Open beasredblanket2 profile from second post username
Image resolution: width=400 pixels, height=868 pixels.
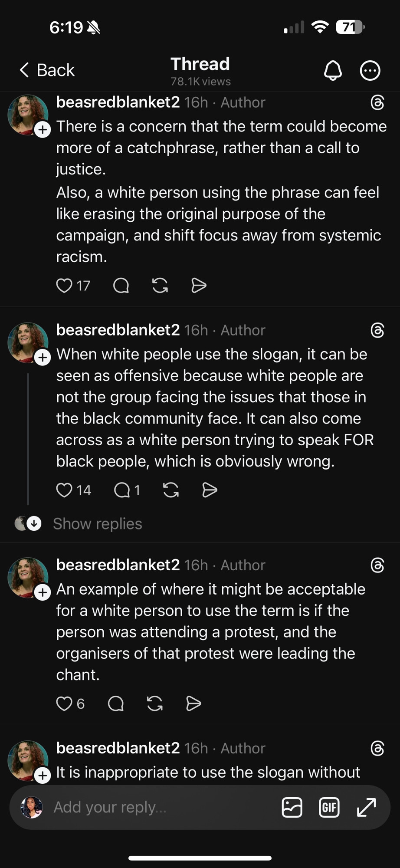tap(118, 330)
